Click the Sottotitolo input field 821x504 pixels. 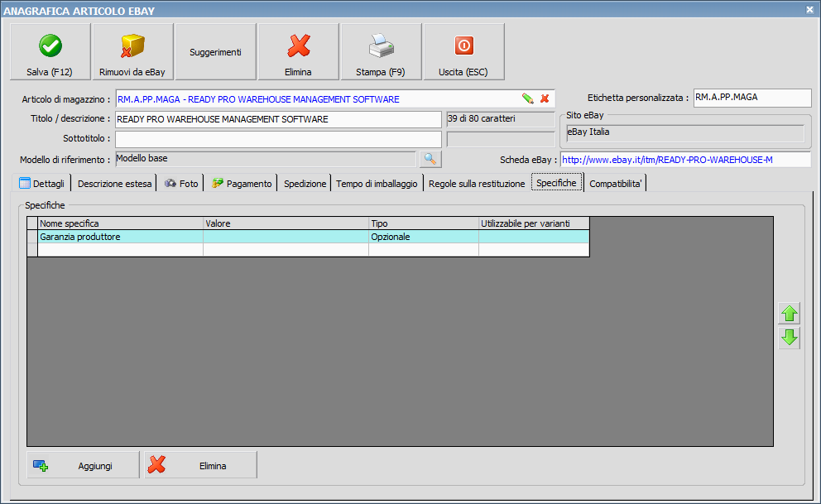[x=278, y=139]
